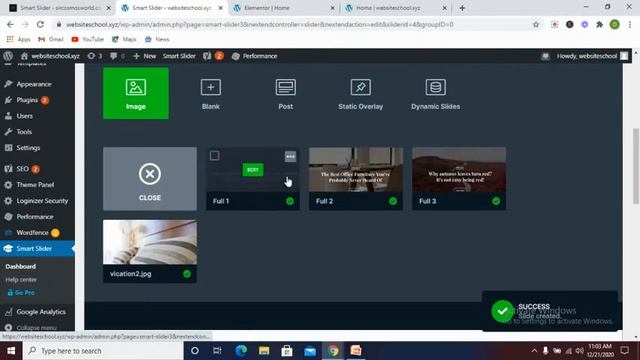Click the green Edit button on Full 1
The width and height of the screenshot is (640, 360).
coord(253,170)
